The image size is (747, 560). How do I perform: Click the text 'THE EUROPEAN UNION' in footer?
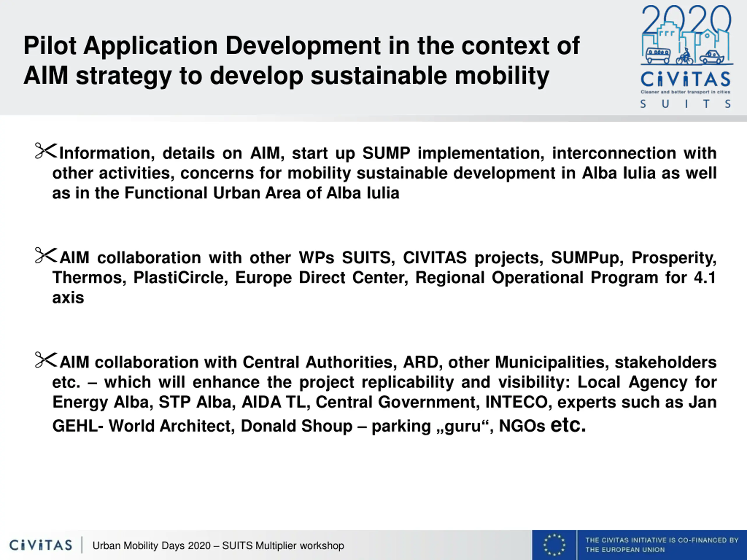[625, 549]
